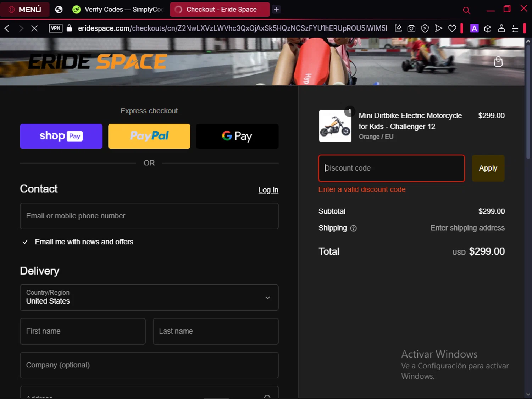Click the edit/pencil icon in address bar
The height and width of the screenshot is (399, 532).
398,28
